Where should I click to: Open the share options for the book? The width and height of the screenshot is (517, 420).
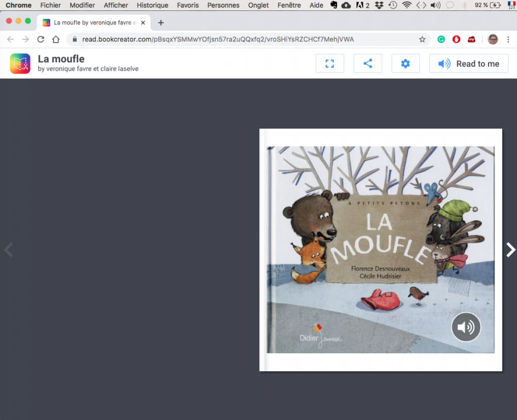368,63
